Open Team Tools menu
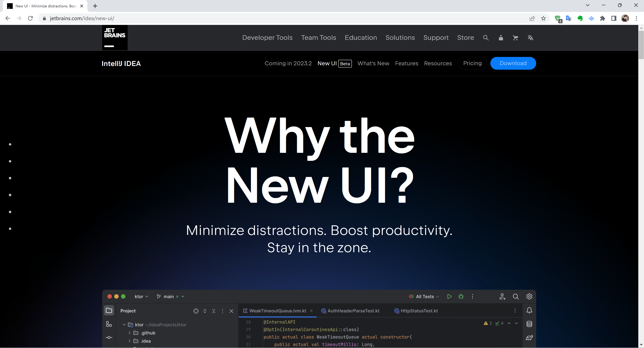644x348 pixels. [x=318, y=38]
